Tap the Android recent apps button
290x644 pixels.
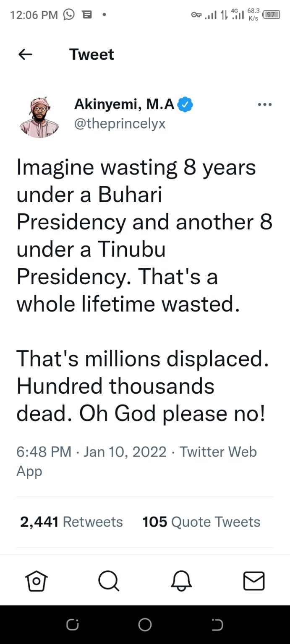point(72,625)
